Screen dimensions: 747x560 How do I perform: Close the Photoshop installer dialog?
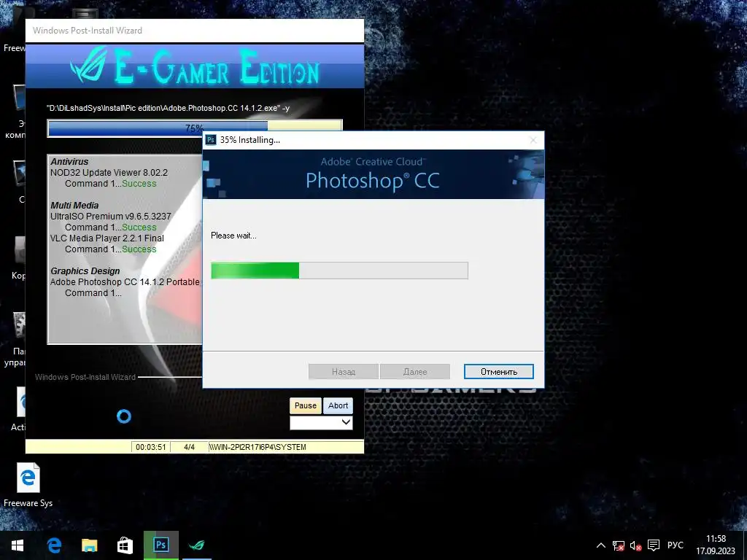533,140
